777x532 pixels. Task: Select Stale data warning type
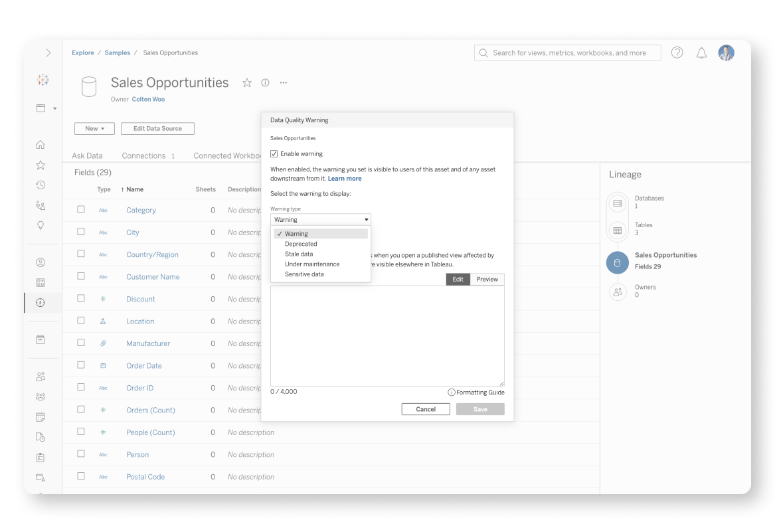(299, 254)
